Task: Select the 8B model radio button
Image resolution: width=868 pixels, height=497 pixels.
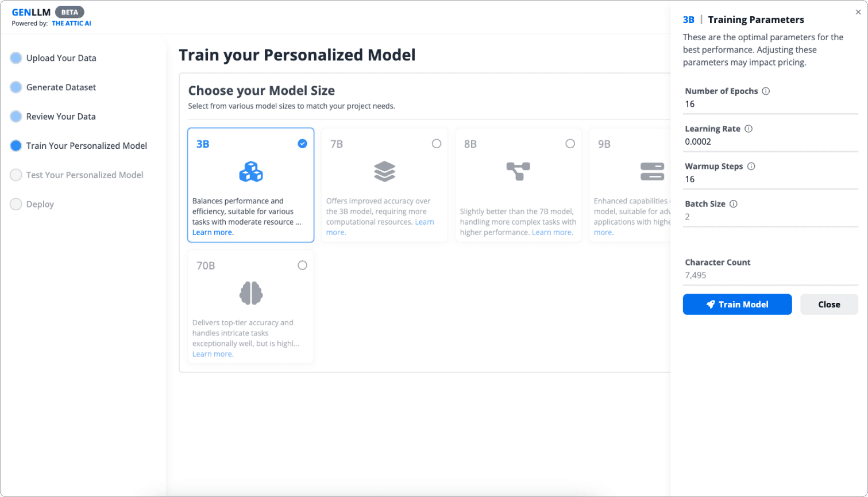Action: [x=570, y=143]
